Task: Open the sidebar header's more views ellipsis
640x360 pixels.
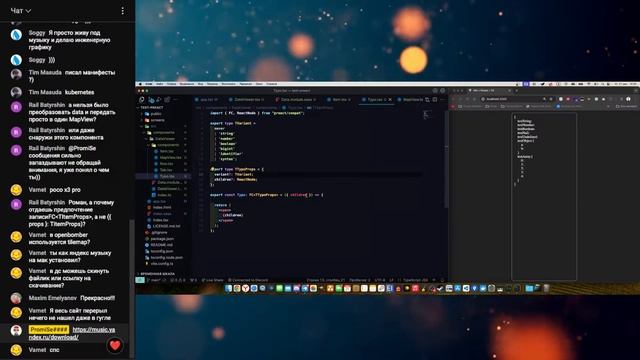Action: pos(176,100)
